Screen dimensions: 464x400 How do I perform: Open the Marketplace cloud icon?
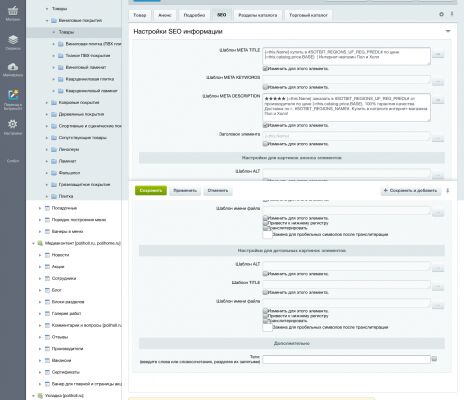[x=13, y=69]
